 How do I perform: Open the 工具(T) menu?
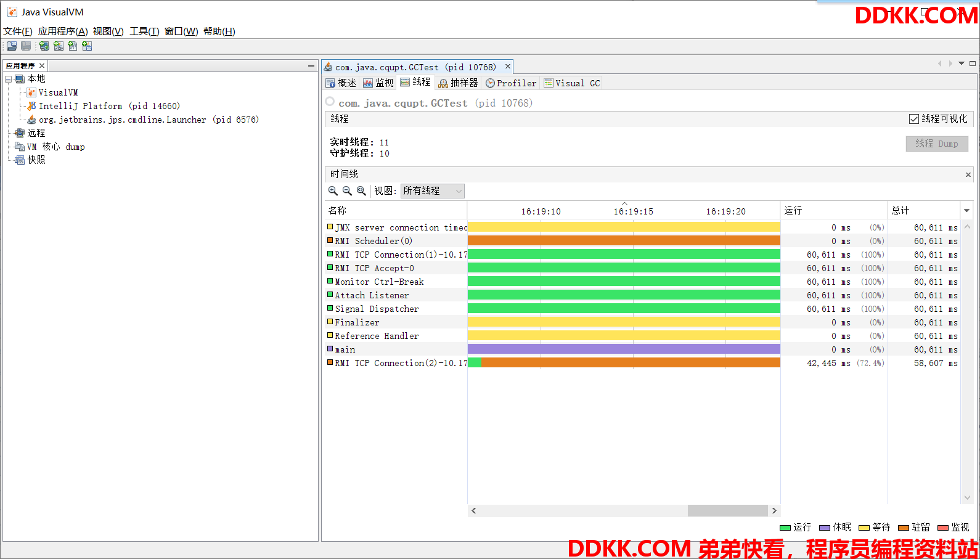click(144, 31)
